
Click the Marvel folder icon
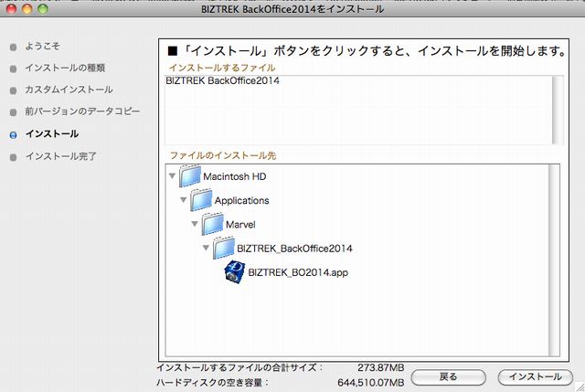[212, 224]
